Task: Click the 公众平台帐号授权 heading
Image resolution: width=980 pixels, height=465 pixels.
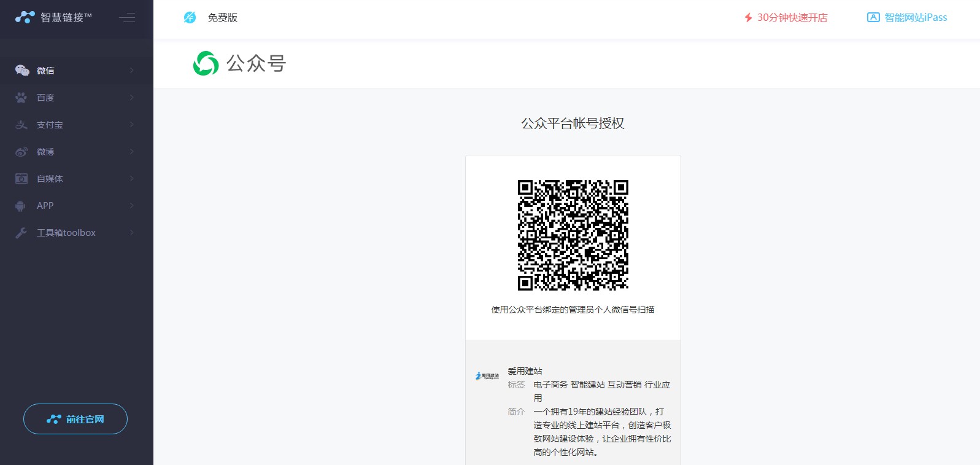Action: click(x=573, y=123)
